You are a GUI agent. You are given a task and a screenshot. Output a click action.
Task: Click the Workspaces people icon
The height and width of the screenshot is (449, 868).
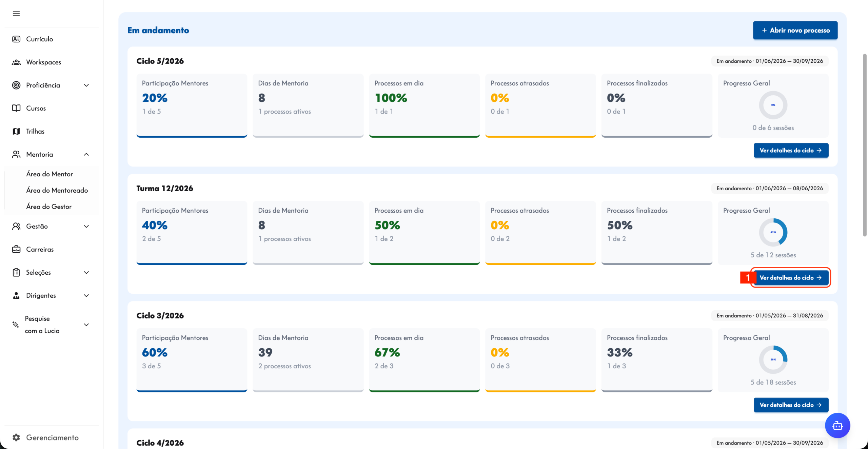point(16,62)
